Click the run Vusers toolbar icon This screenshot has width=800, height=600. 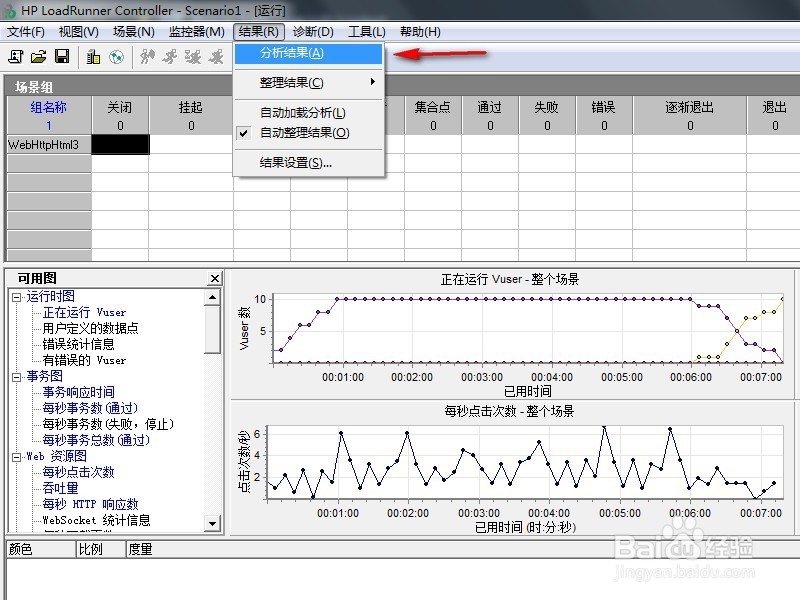pyautogui.click(x=147, y=57)
